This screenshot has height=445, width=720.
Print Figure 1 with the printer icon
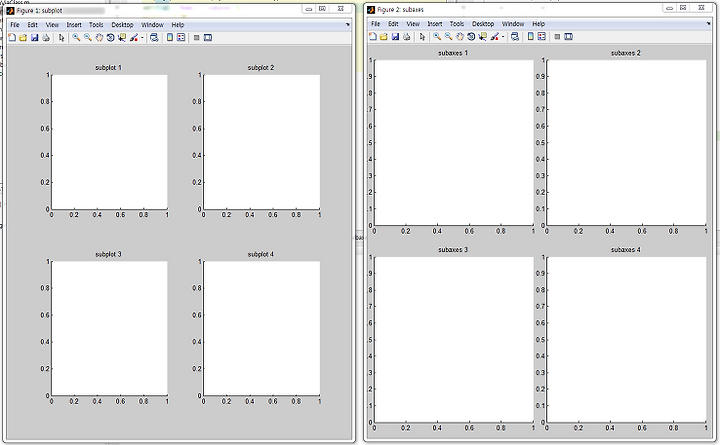(45, 38)
